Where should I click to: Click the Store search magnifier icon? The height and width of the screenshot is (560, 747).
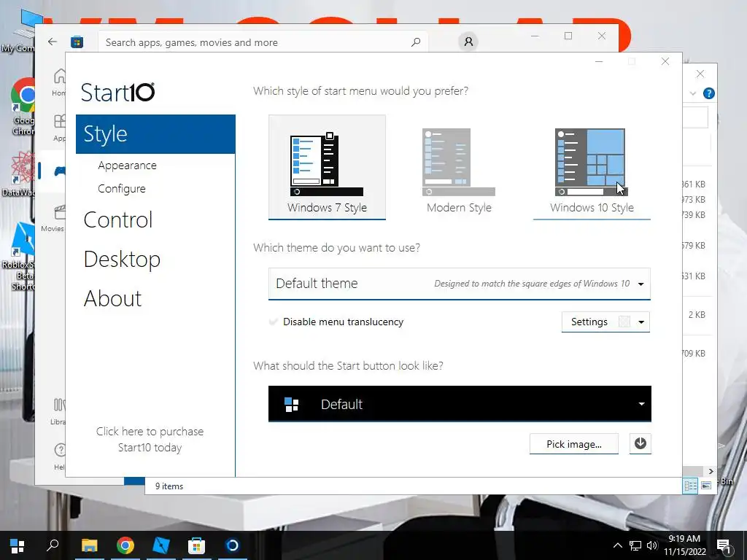(416, 42)
